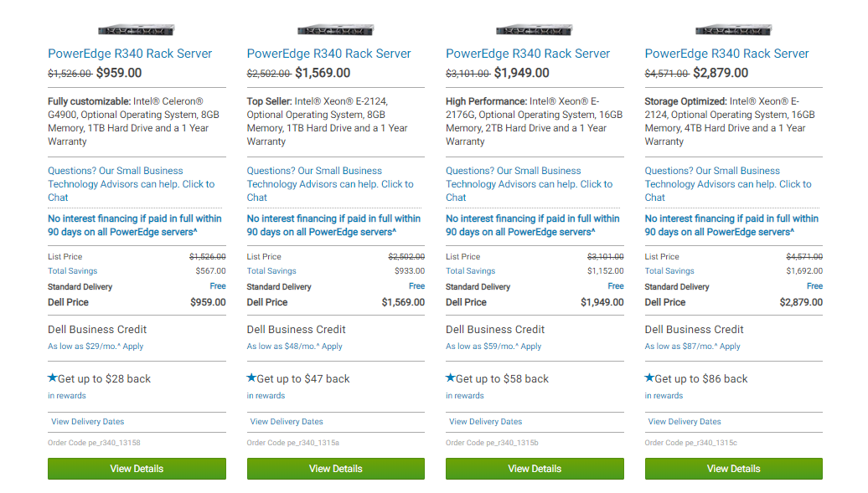Click the rewards star icon beside $28 back
The height and width of the screenshot is (493, 868).
53,378
